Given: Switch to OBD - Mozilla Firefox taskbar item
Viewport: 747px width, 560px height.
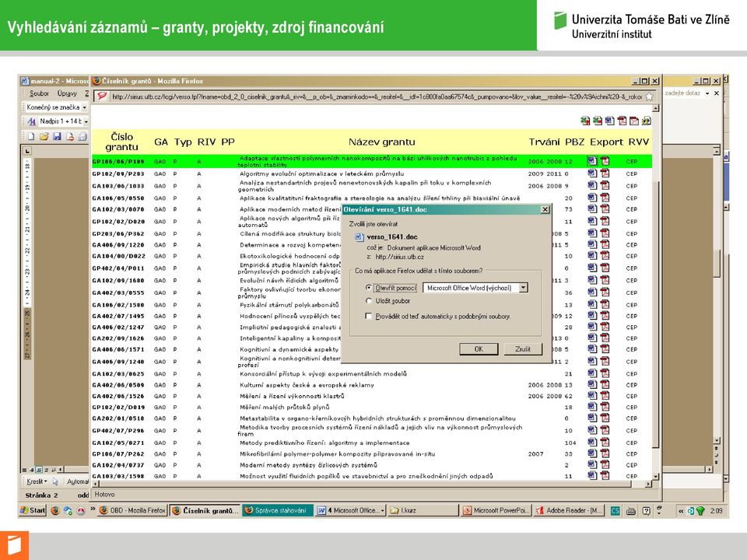Looking at the screenshot, I should point(132,510).
